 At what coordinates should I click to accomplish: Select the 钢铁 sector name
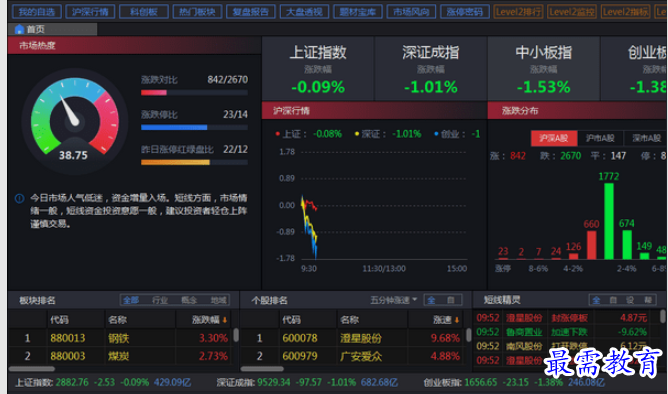click(x=118, y=338)
